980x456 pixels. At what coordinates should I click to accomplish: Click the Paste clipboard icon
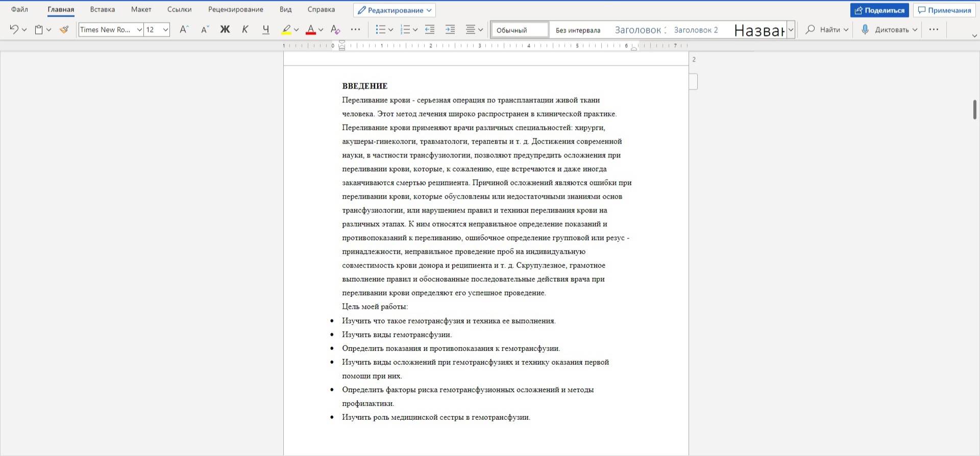point(39,30)
